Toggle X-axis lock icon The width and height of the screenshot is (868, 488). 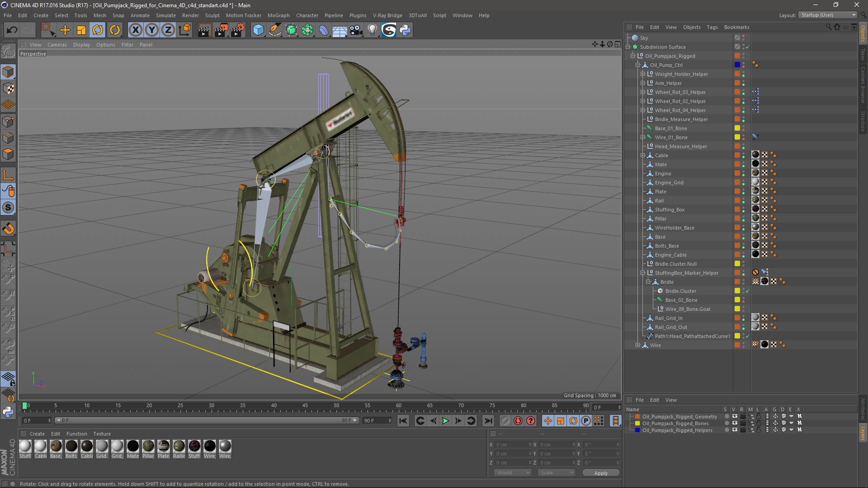(135, 30)
